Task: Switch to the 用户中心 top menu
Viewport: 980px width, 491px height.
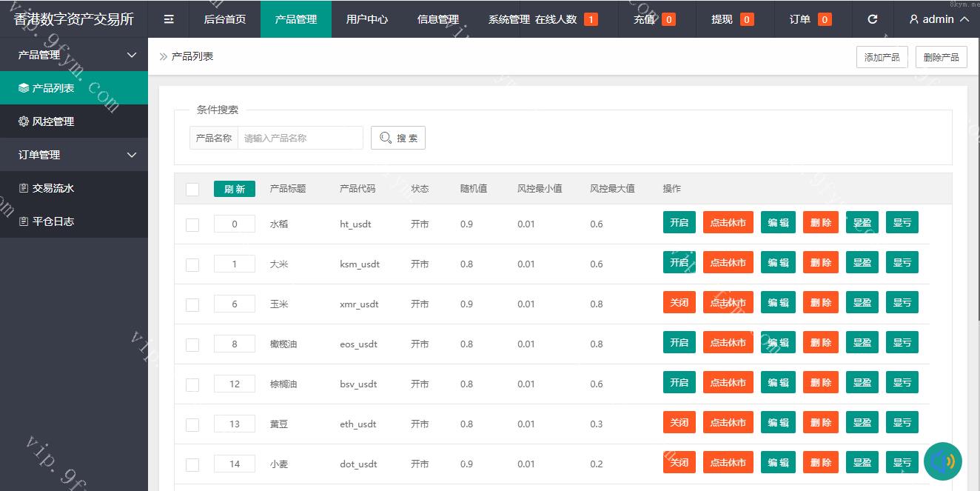Action: [366, 19]
